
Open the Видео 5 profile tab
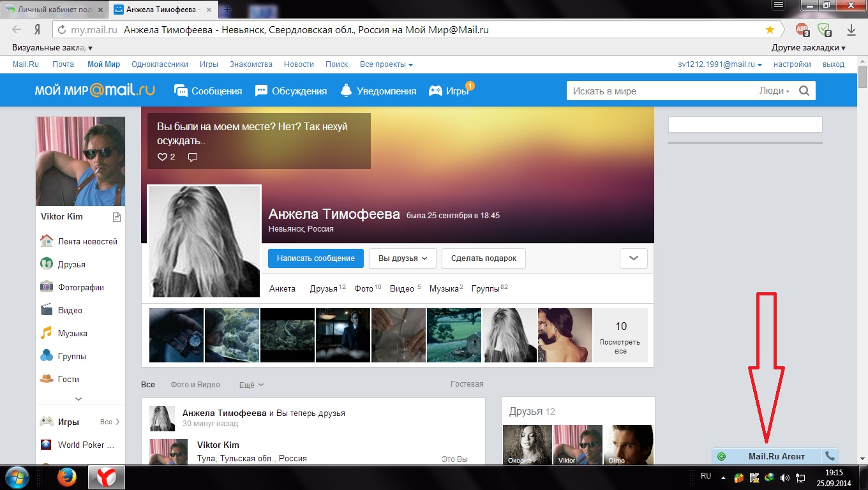coord(405,288)
